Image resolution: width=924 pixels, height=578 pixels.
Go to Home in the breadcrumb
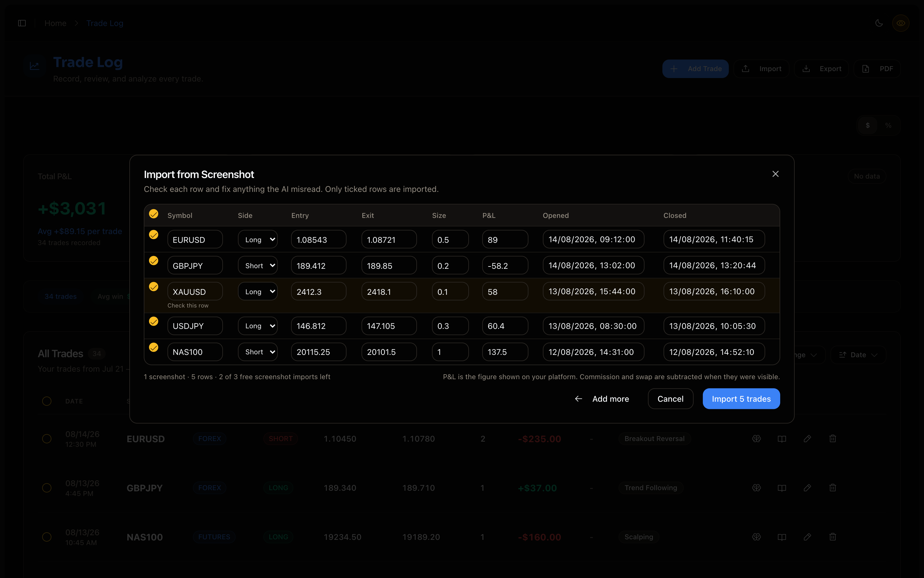tap(55, 23)
